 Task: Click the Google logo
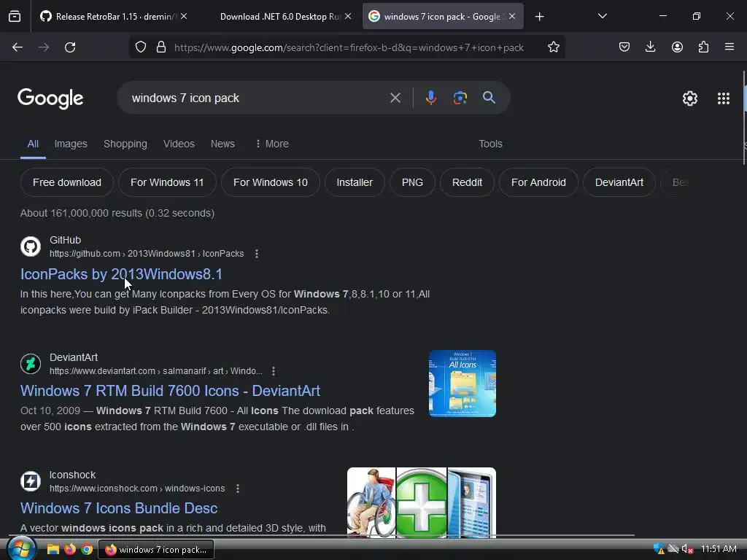tap(50, 98)
